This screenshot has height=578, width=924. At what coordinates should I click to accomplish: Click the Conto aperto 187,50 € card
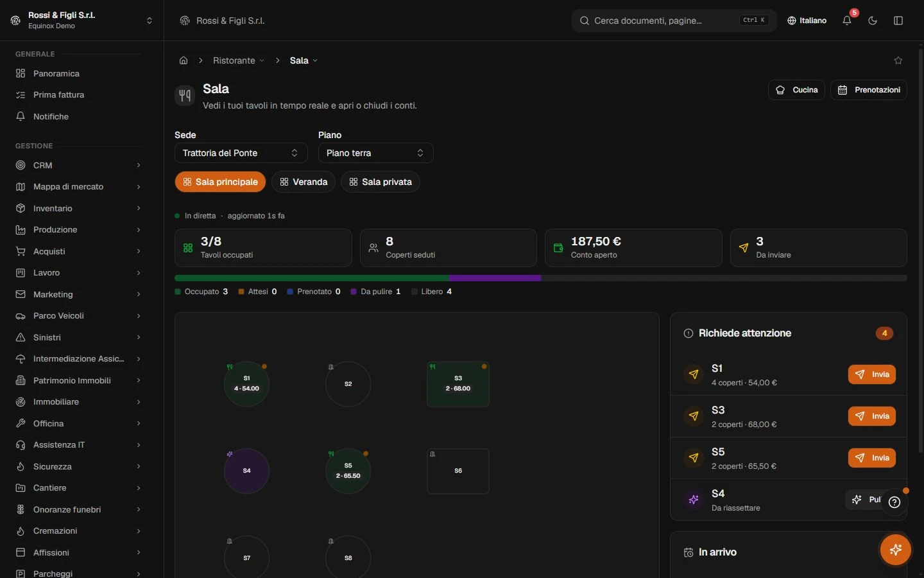coord(633,248)
